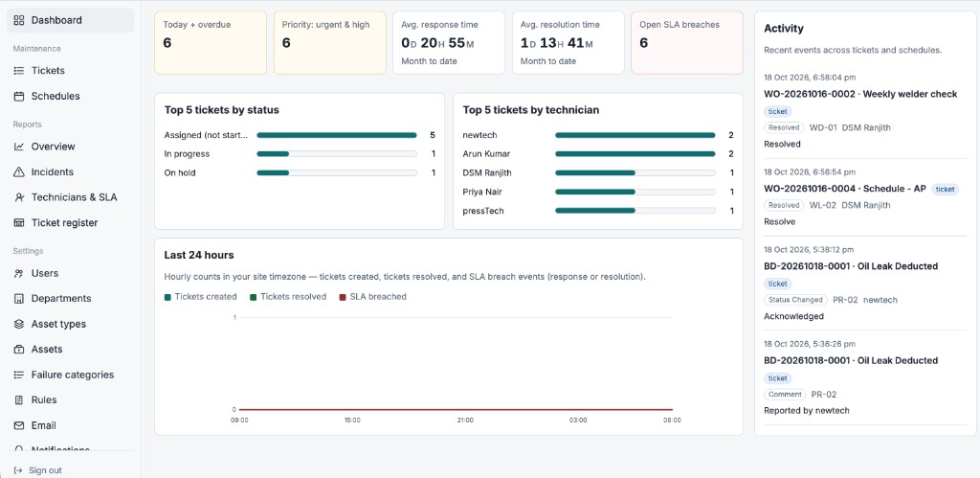Click the pressTech technician bar
Viewport: 980px width, 478px height.
[635, 211]
